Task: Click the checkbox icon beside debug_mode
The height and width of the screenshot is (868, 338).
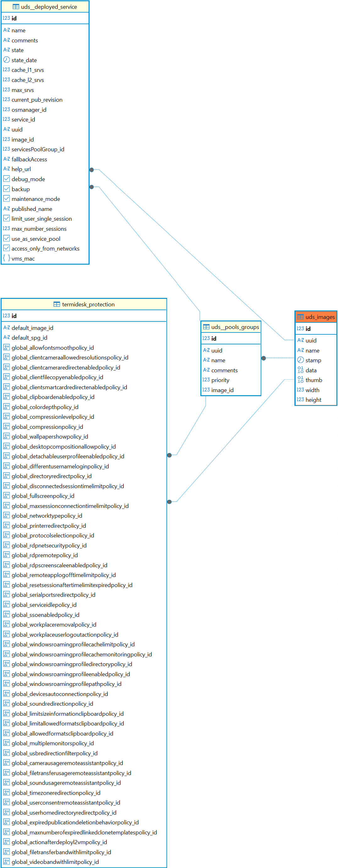Action: [x=6, y=179]
